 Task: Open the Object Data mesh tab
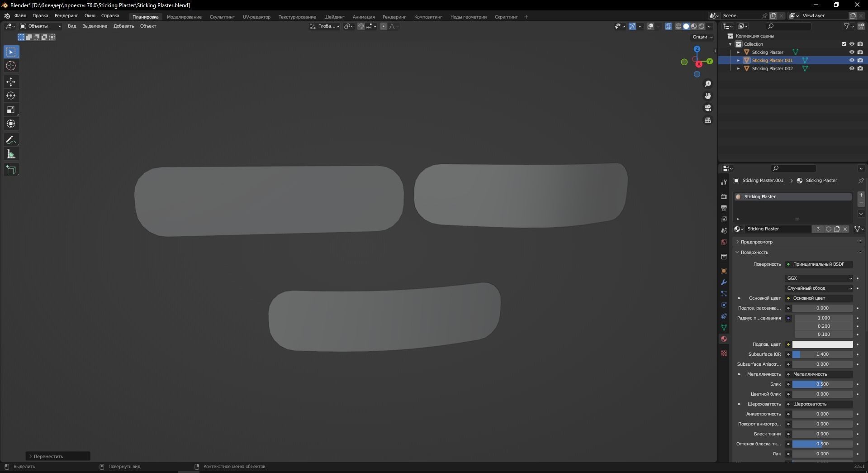[x=724, y=327]
